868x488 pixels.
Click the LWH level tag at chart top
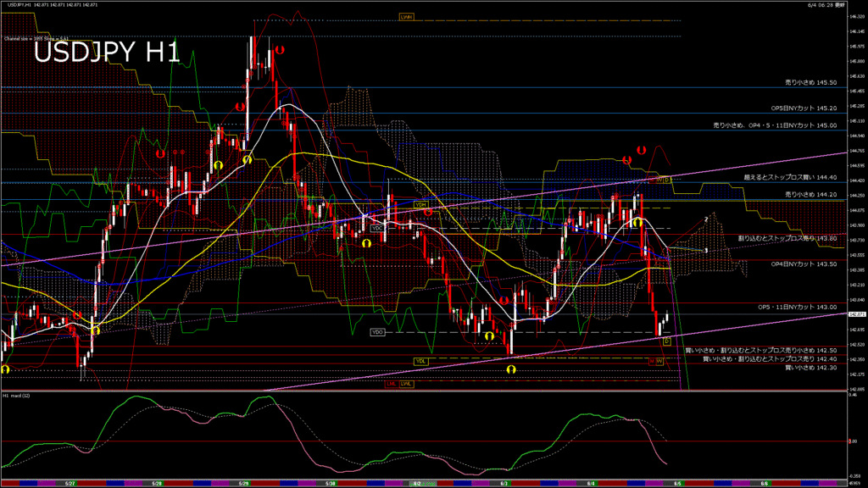406,18
